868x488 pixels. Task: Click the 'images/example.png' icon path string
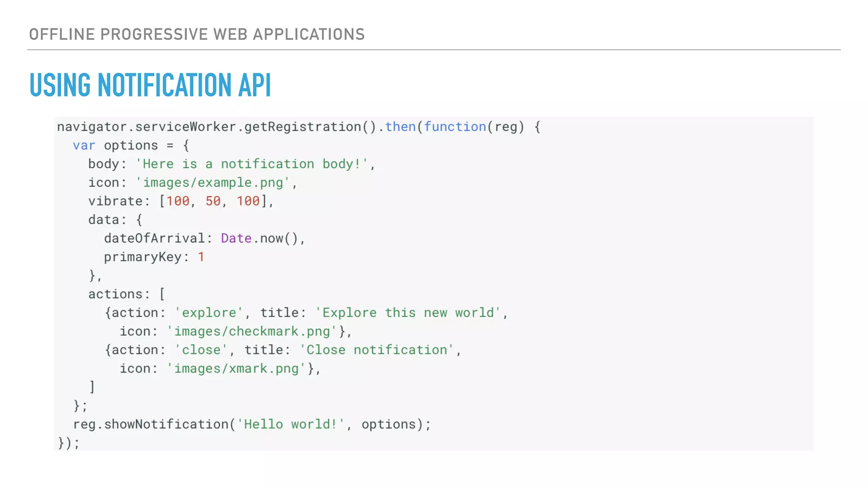point(213,183)
